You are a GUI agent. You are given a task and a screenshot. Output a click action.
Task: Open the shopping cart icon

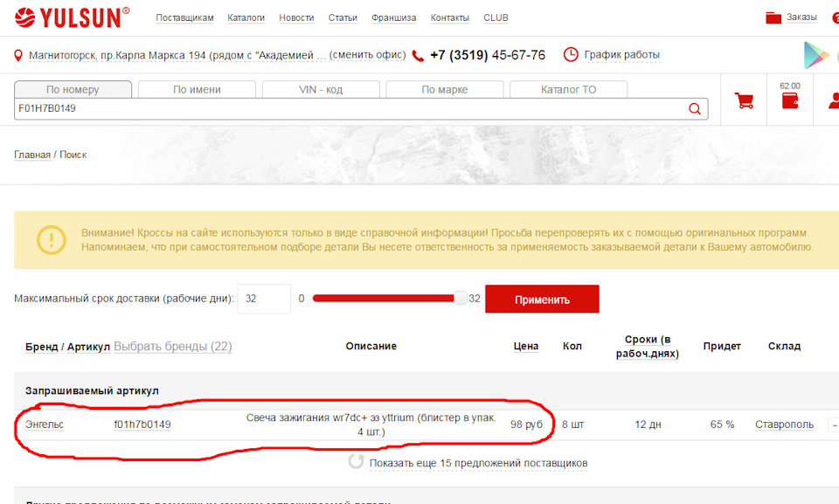pyautogui.click(x=745, y=100)
